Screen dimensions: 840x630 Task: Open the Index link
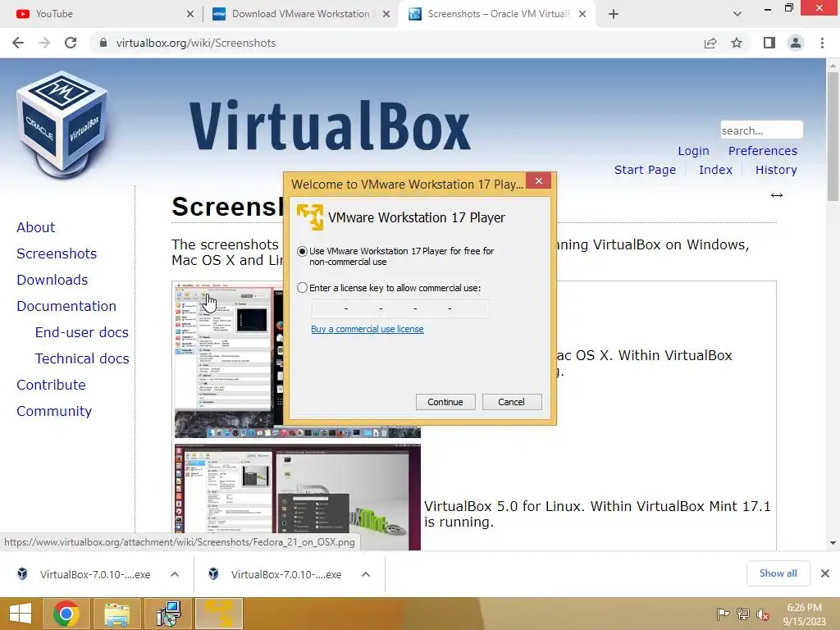click(x=715, y=170)
